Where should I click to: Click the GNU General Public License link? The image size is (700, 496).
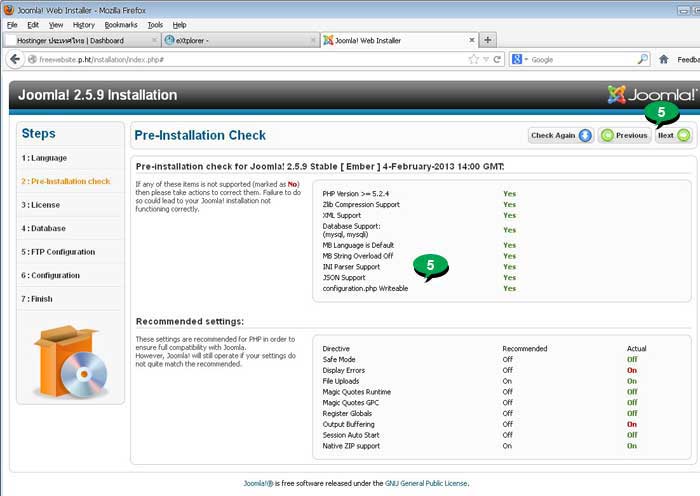426,483
